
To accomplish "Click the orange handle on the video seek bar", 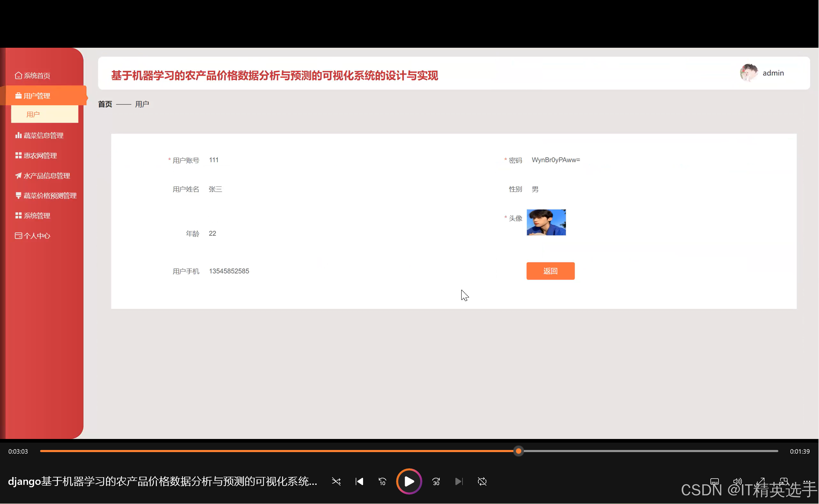I will coord(518,451).
